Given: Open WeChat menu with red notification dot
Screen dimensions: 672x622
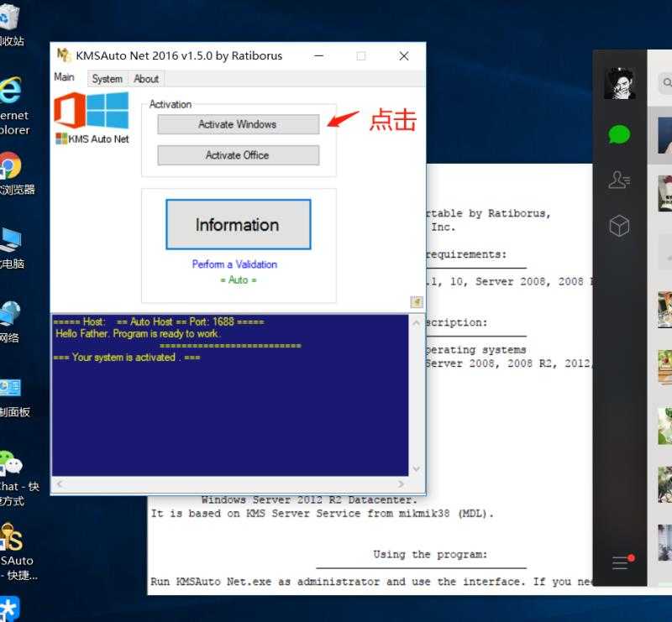Looking at the screenshot, I should 622,562.
